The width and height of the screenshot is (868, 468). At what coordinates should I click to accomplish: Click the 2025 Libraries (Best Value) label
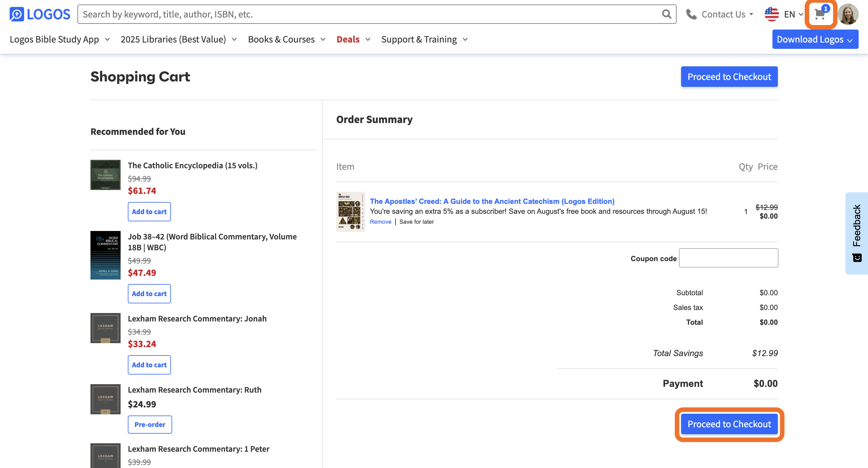(173, 40)
